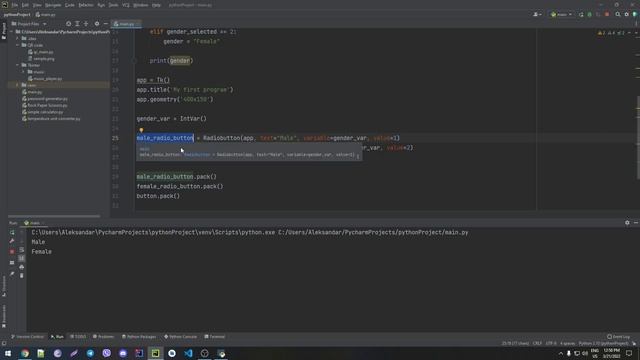640x360 pixels.
Task: Click the collapse all icon in Project panel header
Action: 86,24
